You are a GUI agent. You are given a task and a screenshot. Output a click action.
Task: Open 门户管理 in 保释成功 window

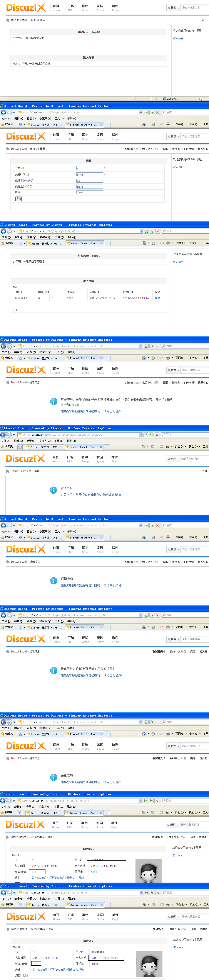[x=189, y=562]
